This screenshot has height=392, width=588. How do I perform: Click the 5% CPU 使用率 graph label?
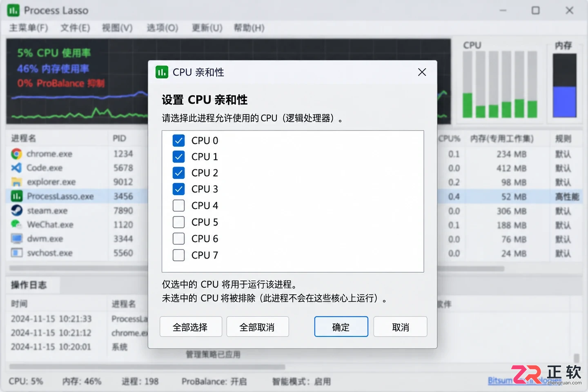54,53
